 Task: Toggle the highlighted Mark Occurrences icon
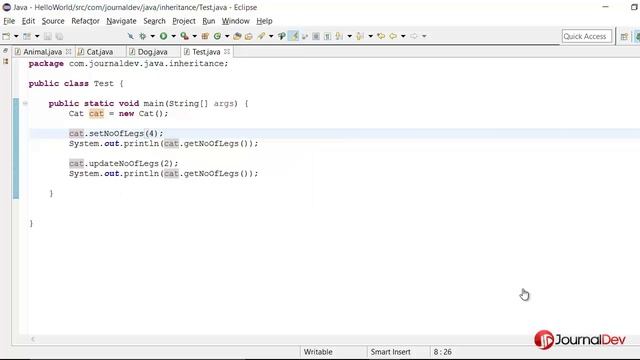point(293,36)
